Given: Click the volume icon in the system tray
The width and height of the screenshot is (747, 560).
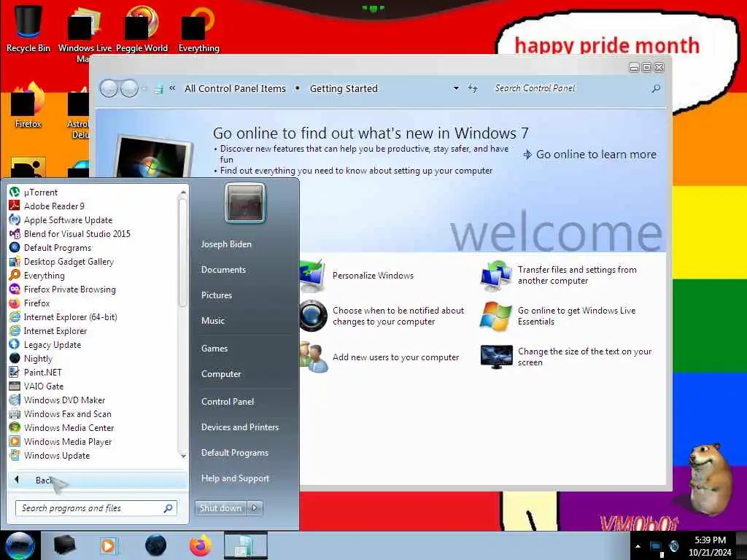Looking at the screenshot, I should 673,546.
